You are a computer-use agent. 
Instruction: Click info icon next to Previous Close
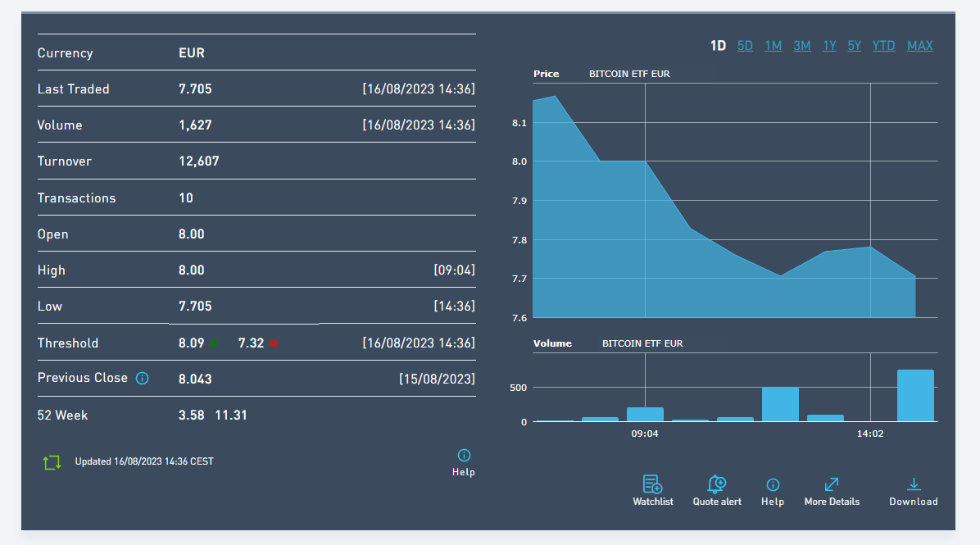[x=143, y=378]
